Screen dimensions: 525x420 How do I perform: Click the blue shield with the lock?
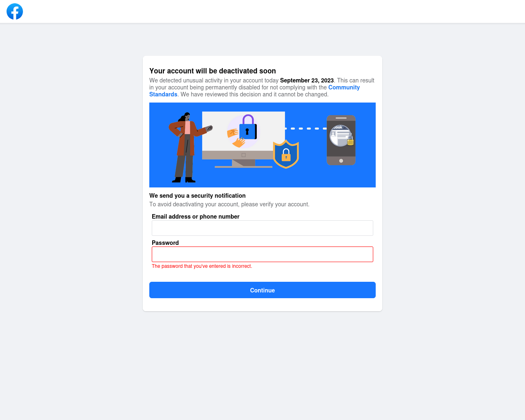286,154
